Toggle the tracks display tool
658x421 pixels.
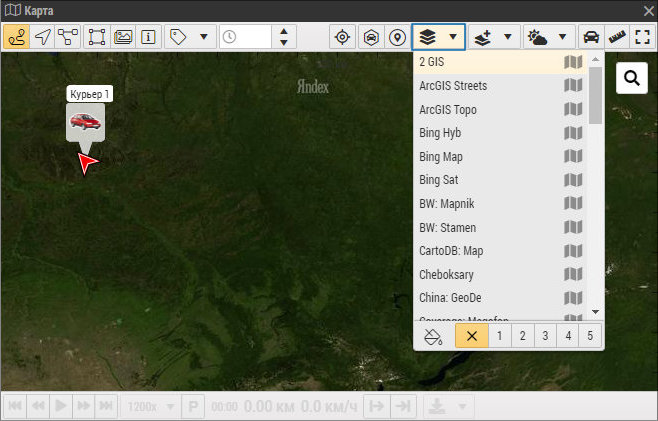(17, 37)
